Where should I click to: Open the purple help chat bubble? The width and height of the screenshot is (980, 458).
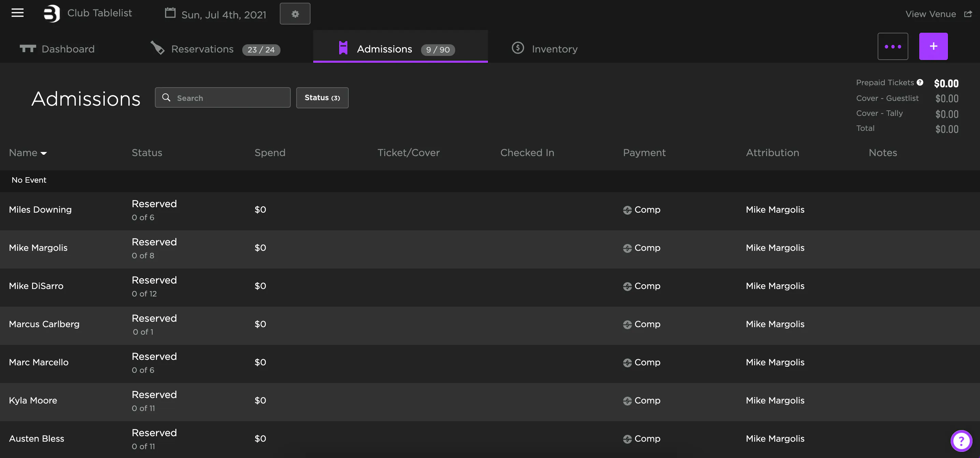961,441
